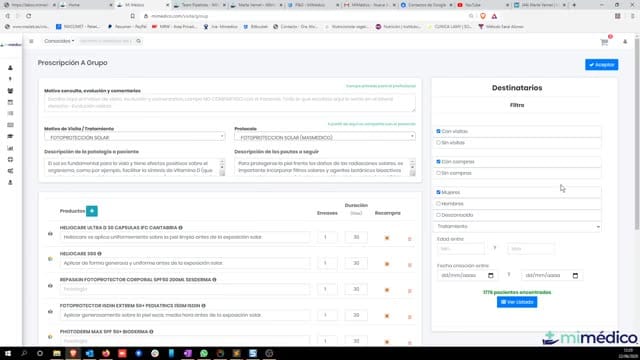The image size is (640, 360).
Task: Open WhatsApp from the Windows taskbar
Action: click(x=204, y=353)
